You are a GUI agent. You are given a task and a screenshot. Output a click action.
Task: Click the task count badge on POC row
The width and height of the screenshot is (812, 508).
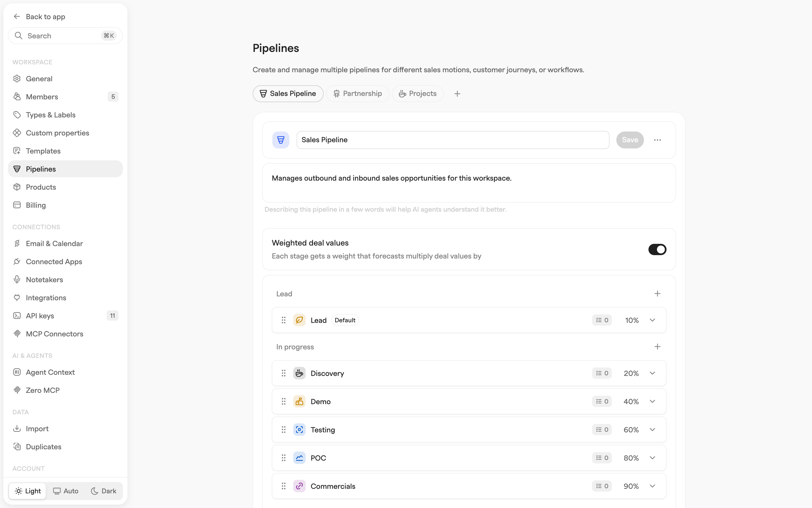tap(602, 458)
